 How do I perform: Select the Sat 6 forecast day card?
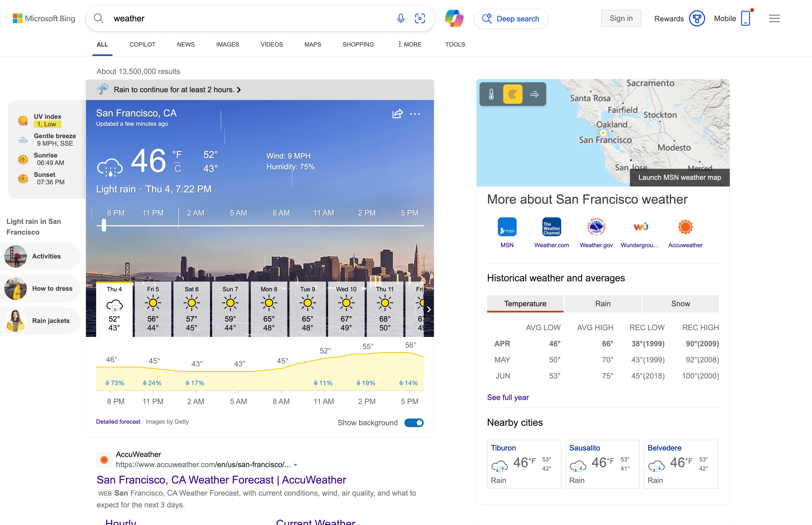click(x=192, y=309)
